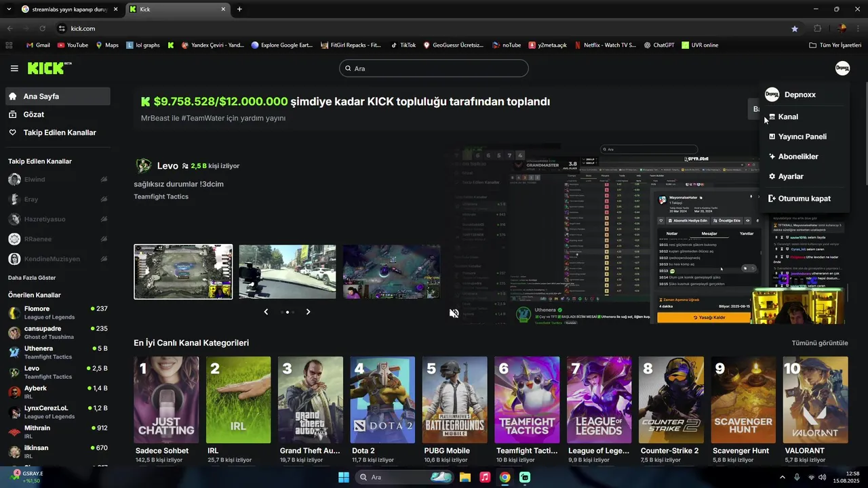Click the Teamfight Tactics category link under Levo
This screenshot has width=868, height=488.
pos(161,197)
